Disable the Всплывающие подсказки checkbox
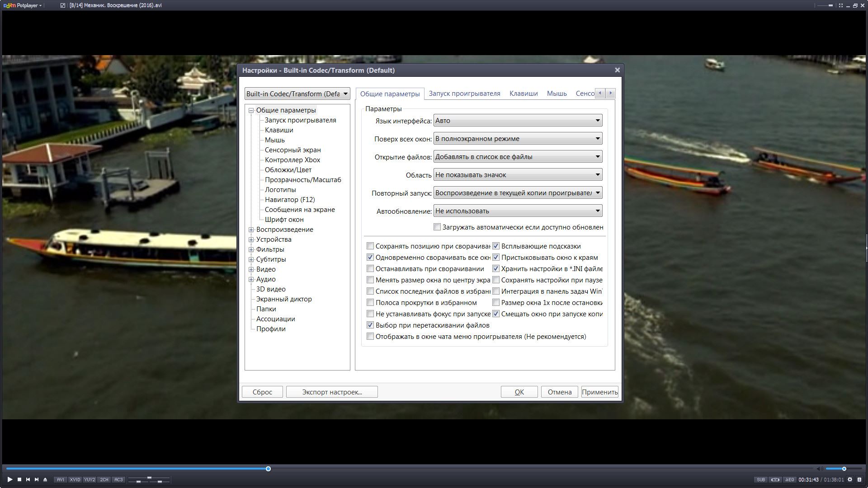868x488 pixels. (496, 246)
